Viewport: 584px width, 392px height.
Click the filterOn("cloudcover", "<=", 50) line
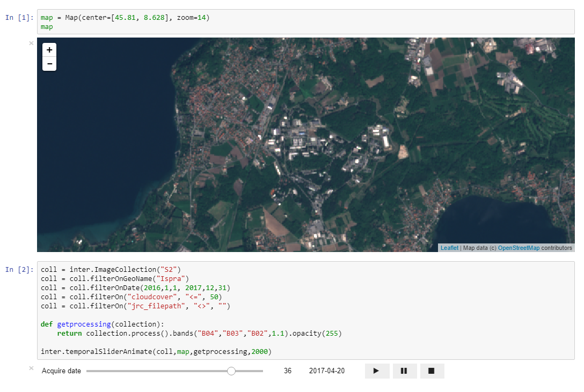[131, 297]
